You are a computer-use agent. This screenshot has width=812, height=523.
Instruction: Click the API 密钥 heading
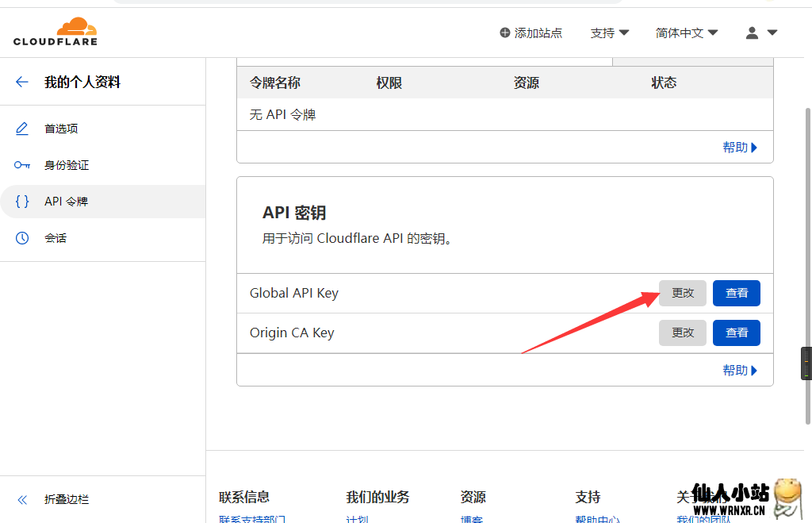(294, 213)
